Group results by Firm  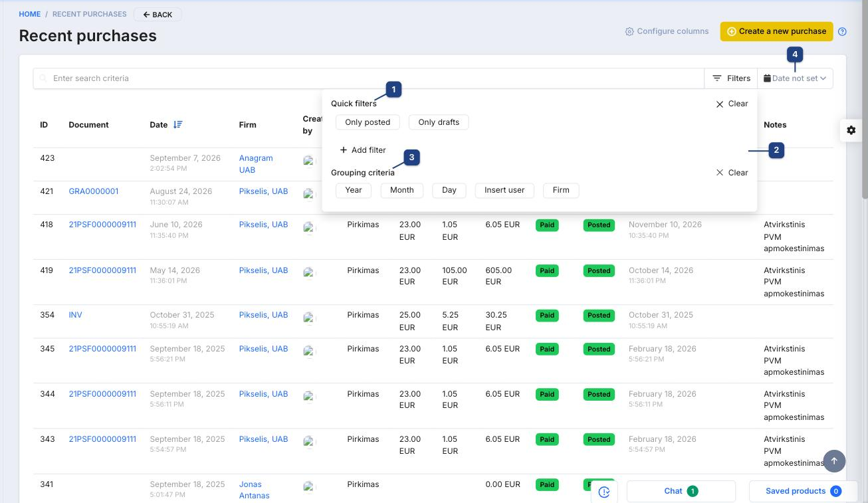561,190
